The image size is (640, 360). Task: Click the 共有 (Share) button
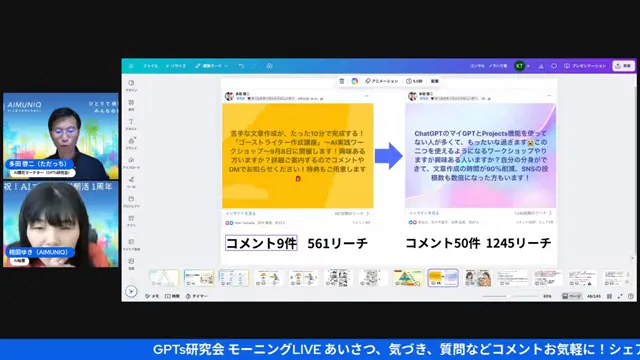click(x=624, y=66)
